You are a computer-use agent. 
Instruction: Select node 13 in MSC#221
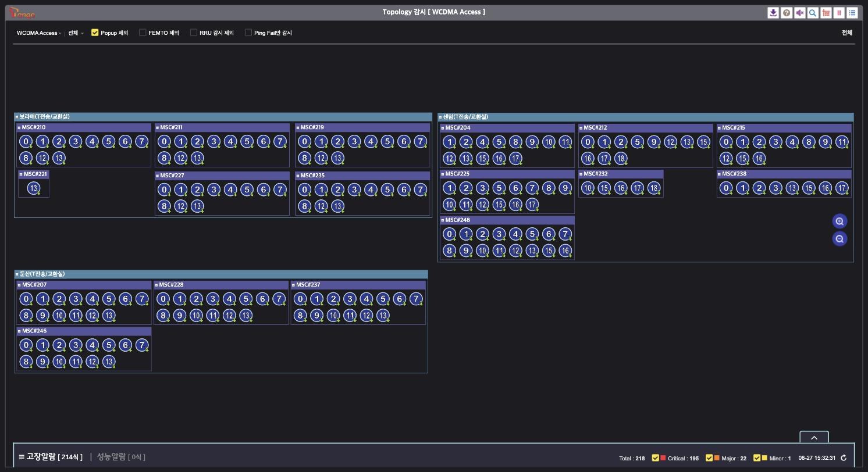[x=33, y=188]
